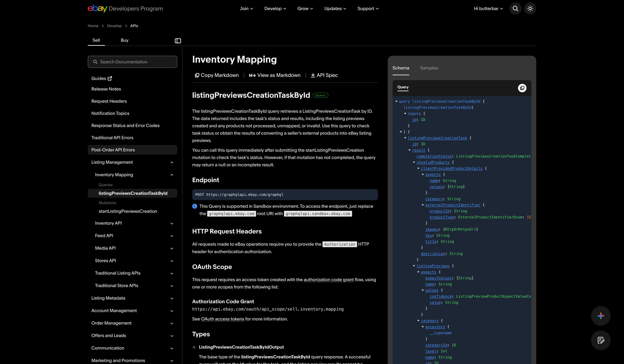Select the Samples tab

429,68
